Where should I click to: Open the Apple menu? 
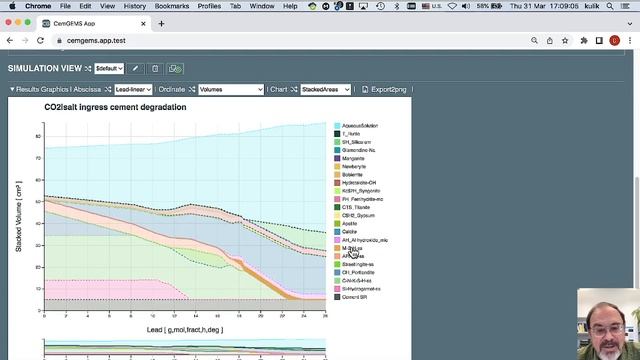12,6
